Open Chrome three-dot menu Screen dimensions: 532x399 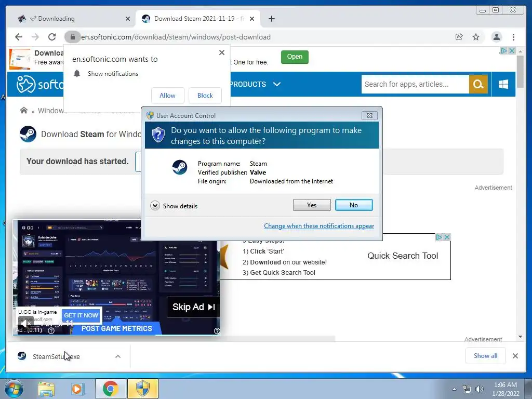pos(513,37)
